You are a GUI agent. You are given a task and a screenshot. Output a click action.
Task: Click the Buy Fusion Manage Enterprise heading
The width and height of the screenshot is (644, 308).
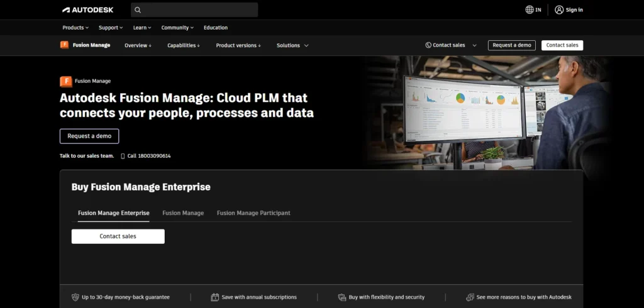(141, 187)
